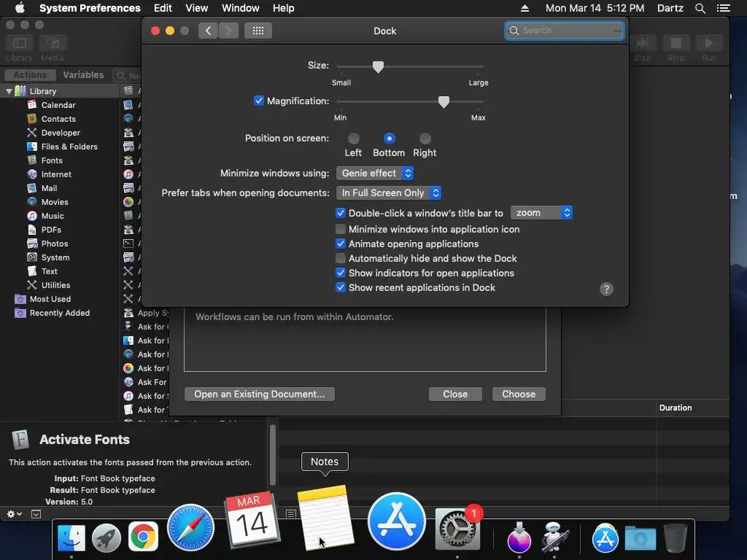
Task: Launch Google Chrome from the Dock
Action: pyautogui.click(x=143, y=537)
